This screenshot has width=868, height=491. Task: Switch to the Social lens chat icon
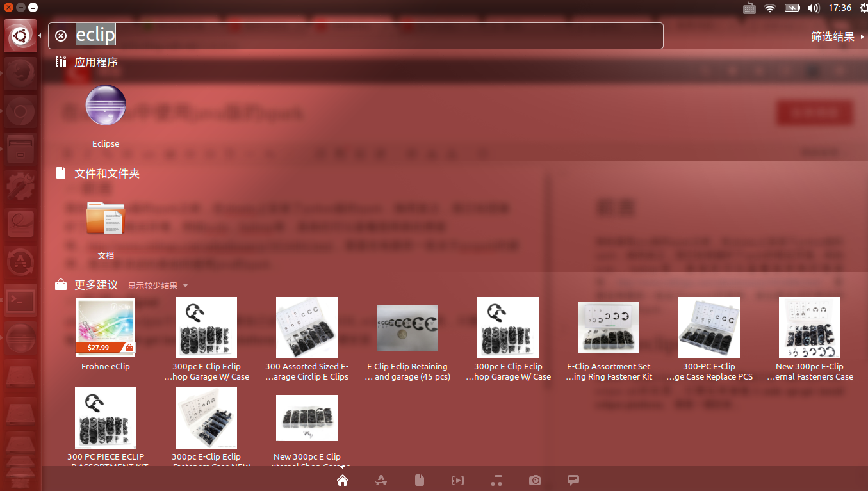coord(573,480)
